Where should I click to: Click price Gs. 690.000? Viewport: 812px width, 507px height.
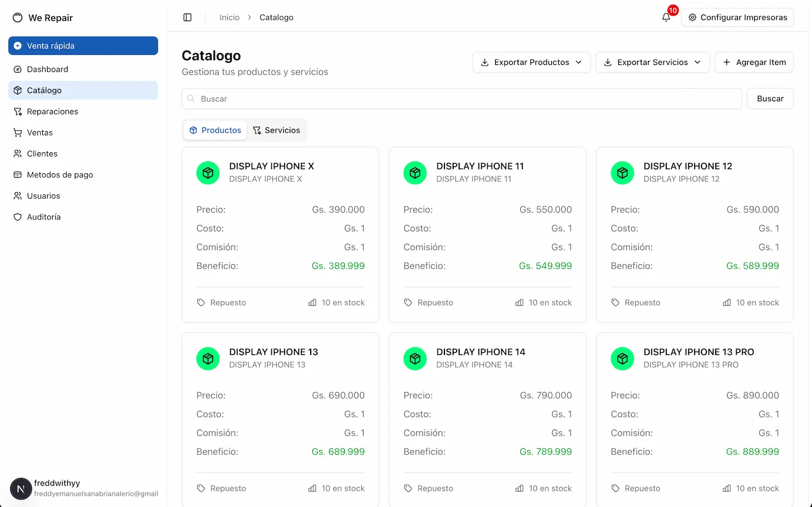tap(338, 395)
